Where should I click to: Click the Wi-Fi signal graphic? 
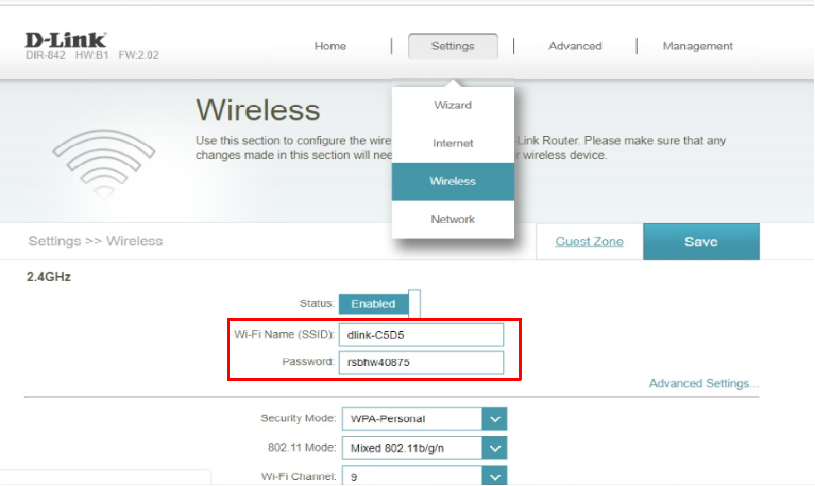pos(104,164)
